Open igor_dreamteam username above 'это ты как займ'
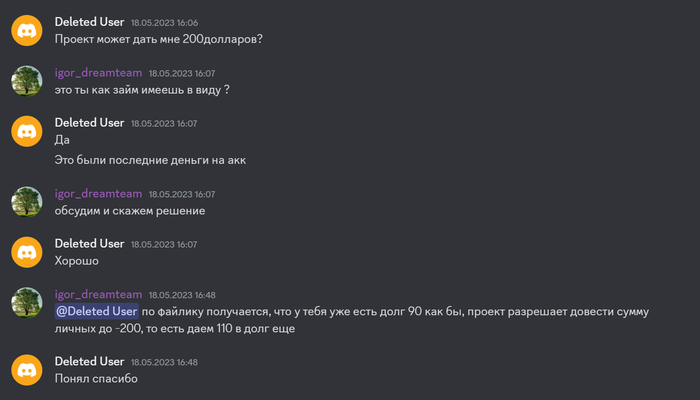This screenshot has height=400, width=700. pos(98,73)
